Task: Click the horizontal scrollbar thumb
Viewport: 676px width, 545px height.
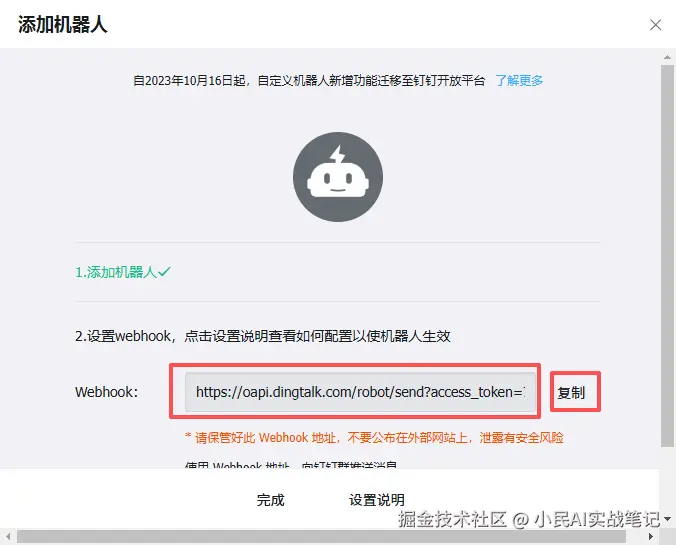Action: click(321, 536)
